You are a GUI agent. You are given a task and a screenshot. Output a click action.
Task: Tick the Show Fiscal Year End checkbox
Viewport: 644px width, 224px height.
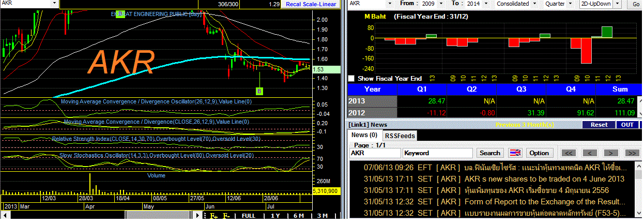pos(351,79)
